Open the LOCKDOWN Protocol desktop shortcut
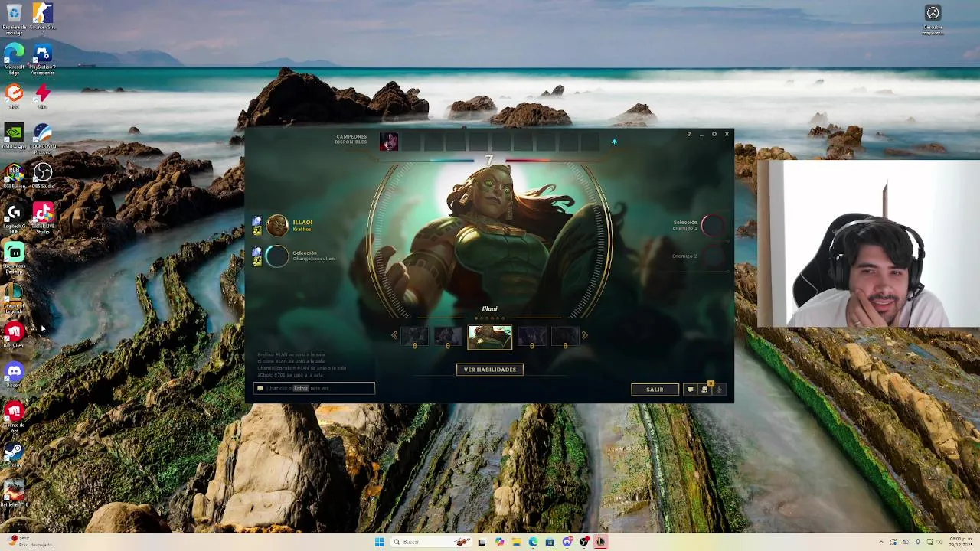This screenshot has height=551, width=980. click(x=43, y=138)
